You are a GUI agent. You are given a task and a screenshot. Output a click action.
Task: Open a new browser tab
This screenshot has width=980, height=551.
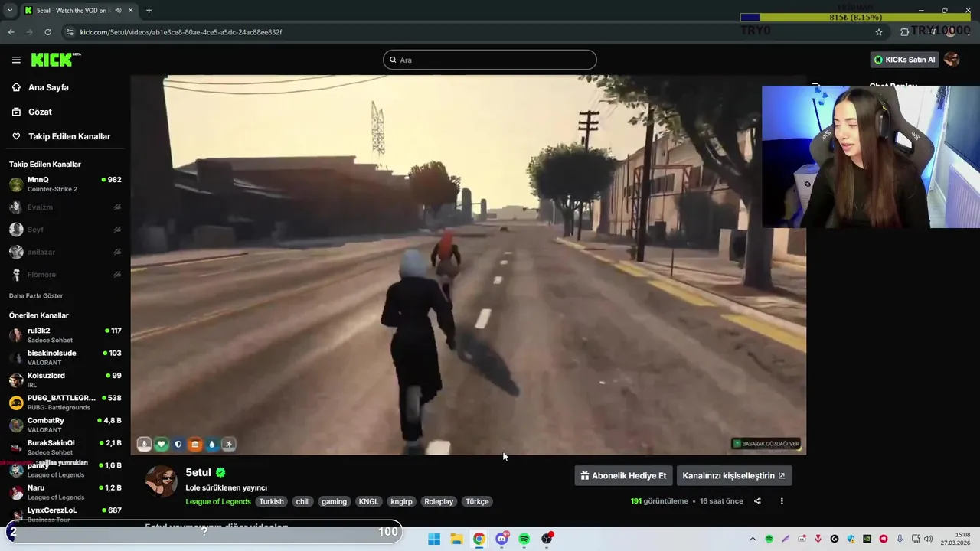[x=149, y=10]
